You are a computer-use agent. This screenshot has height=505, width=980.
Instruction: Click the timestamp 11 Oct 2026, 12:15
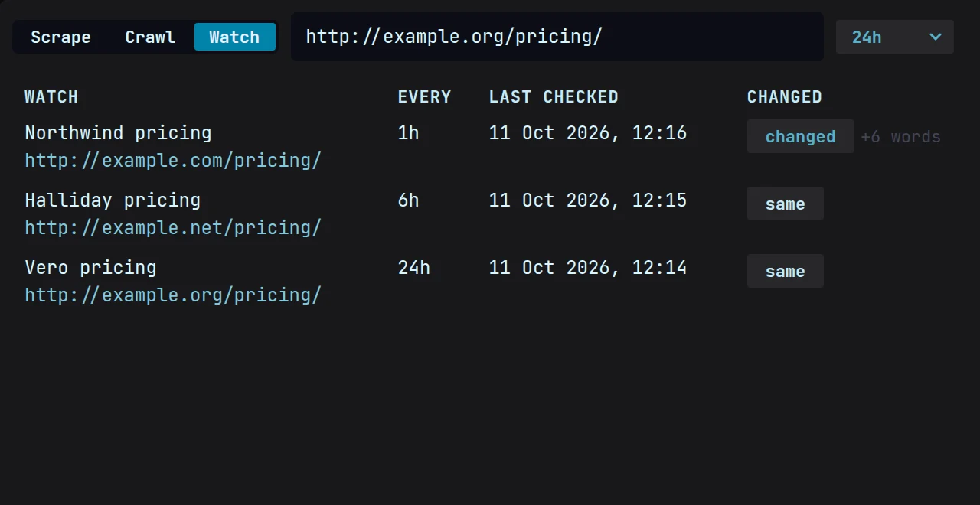(x=588, y=200)
